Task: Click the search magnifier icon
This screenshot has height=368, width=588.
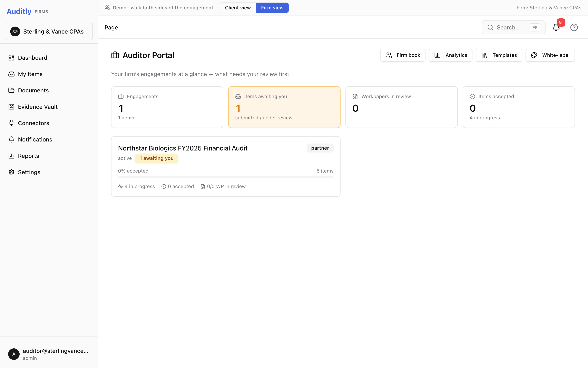Action: 490,28
